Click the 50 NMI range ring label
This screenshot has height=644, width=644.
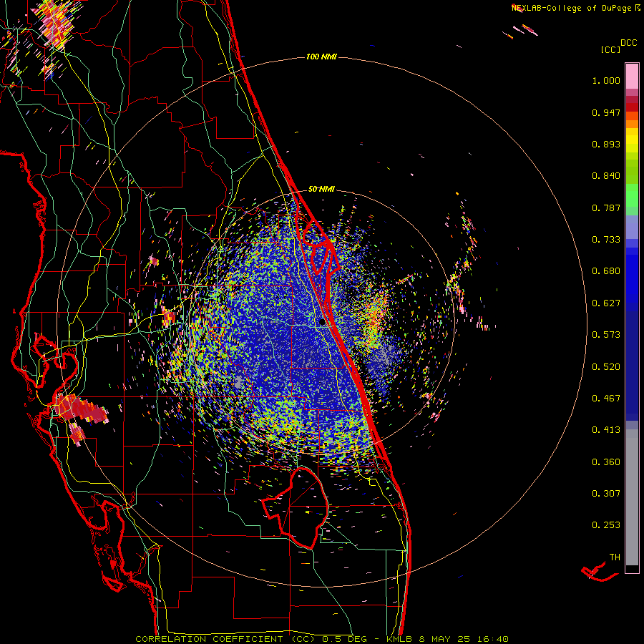321,189
